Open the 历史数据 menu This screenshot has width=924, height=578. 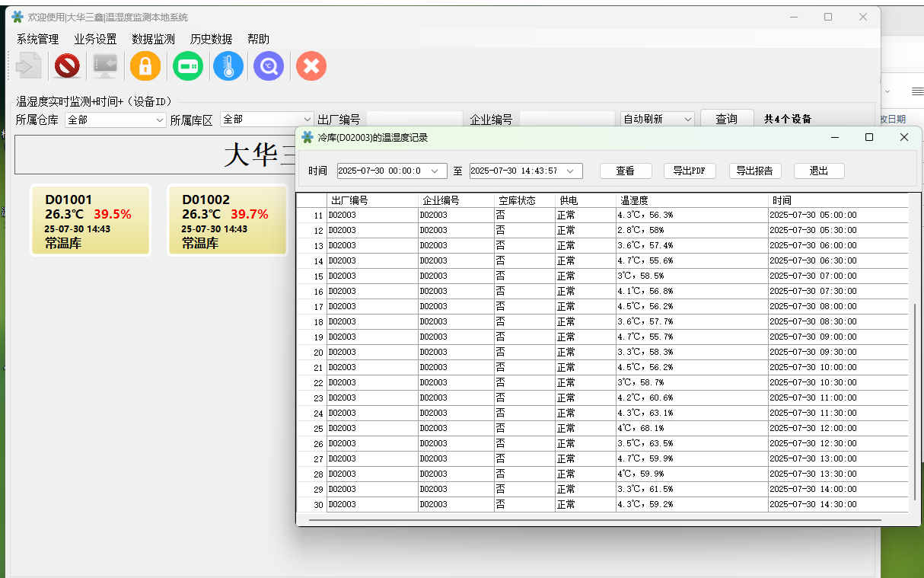[211, 39]
